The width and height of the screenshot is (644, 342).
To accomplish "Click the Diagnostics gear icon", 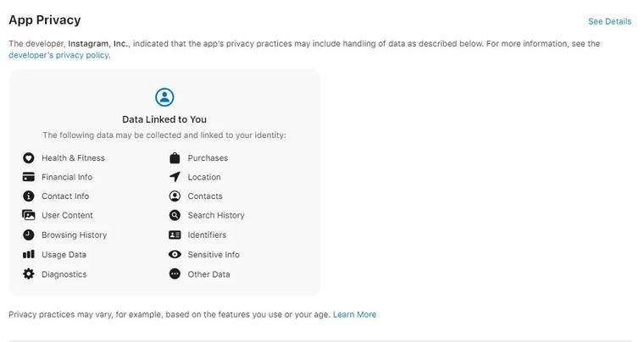I will tap(28, 274).
